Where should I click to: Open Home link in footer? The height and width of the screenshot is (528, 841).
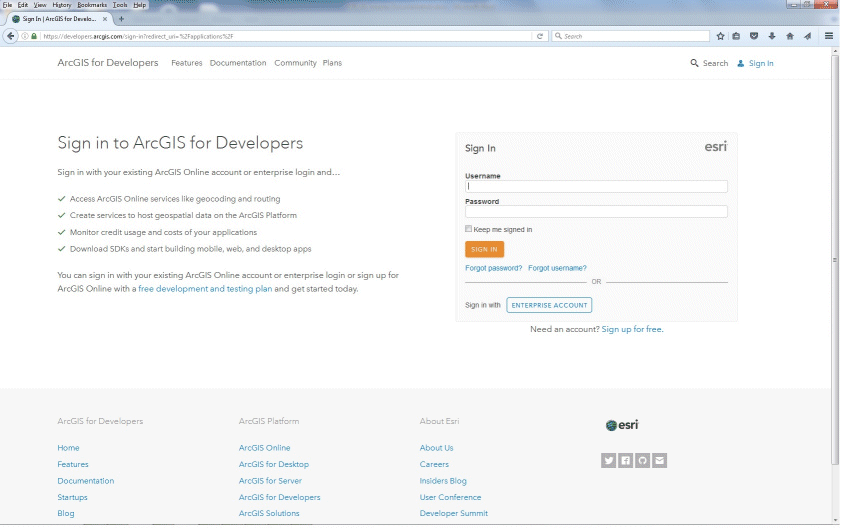68,448
